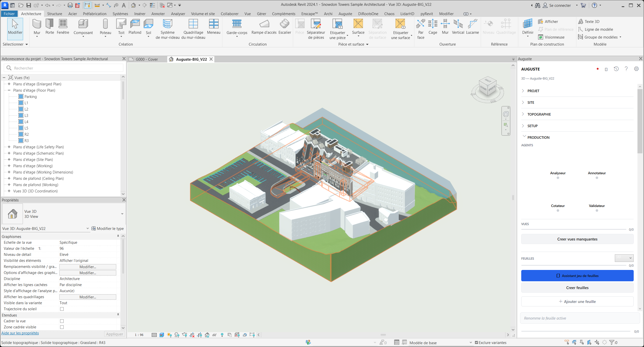
Task: Toggle the Exclure variantes checkbox
Action: pyautogui.click(x=476, y=342)
